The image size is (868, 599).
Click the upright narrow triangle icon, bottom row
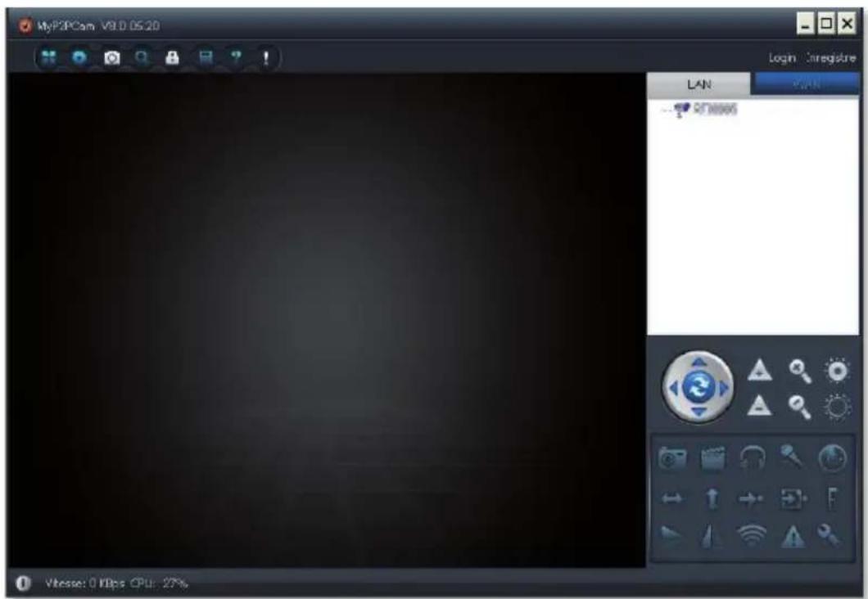(x=712, y=536)
